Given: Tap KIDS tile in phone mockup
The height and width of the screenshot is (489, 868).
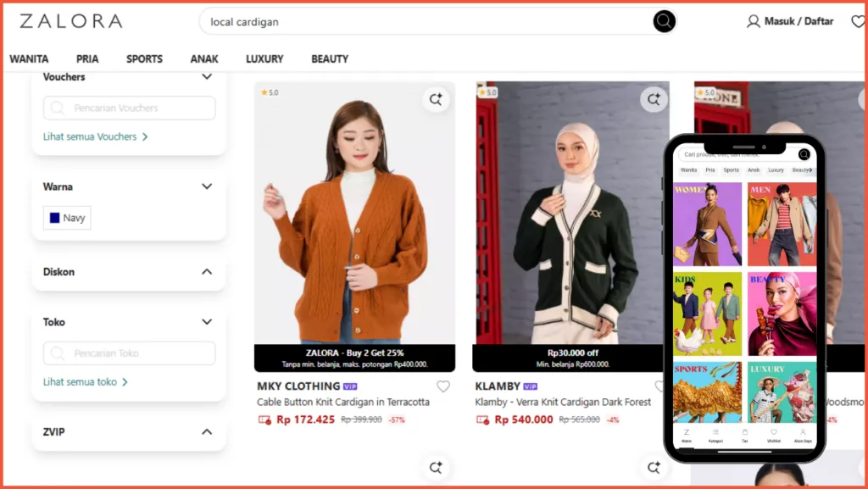Looking at the screenshot, I should point(708,314).
